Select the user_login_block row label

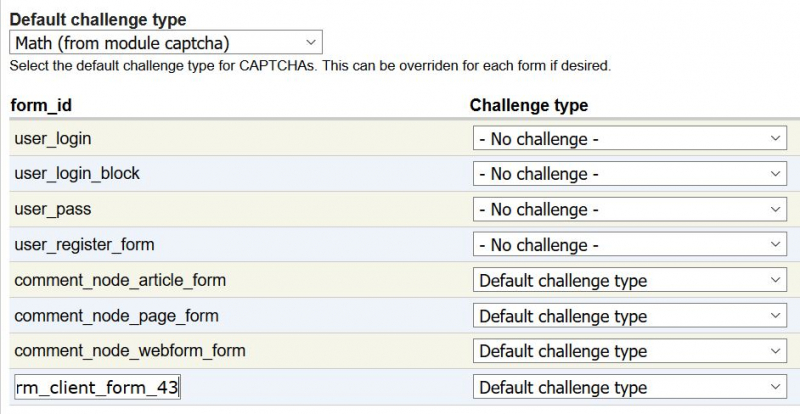coord(77,174)
